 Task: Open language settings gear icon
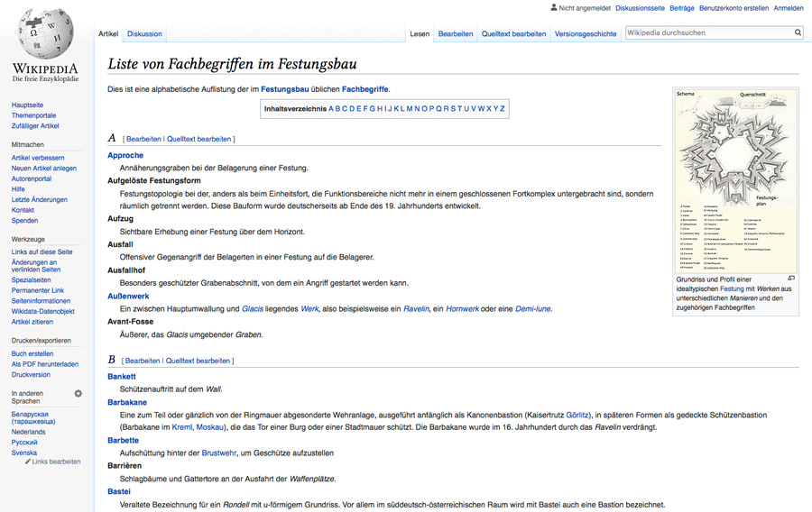tap(78, 394)
